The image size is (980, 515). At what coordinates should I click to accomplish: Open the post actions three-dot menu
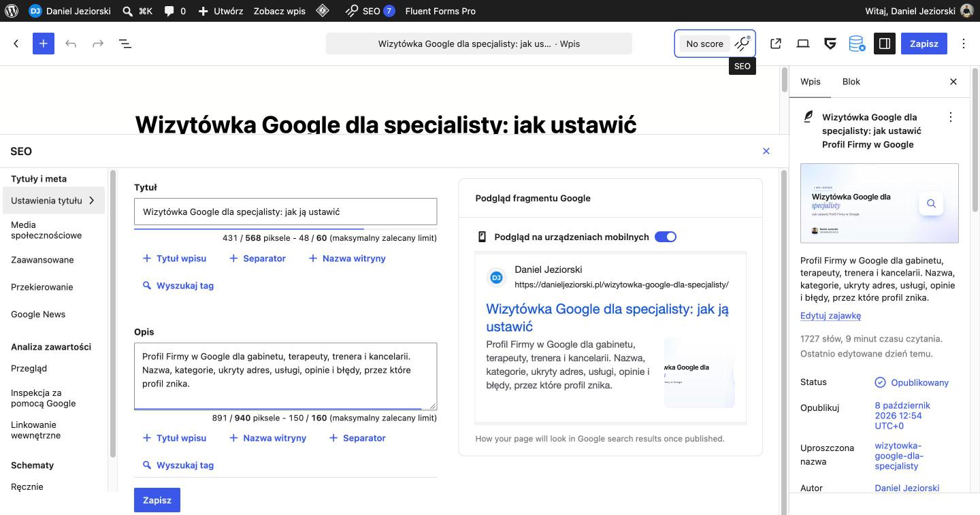tap(951, 117)
